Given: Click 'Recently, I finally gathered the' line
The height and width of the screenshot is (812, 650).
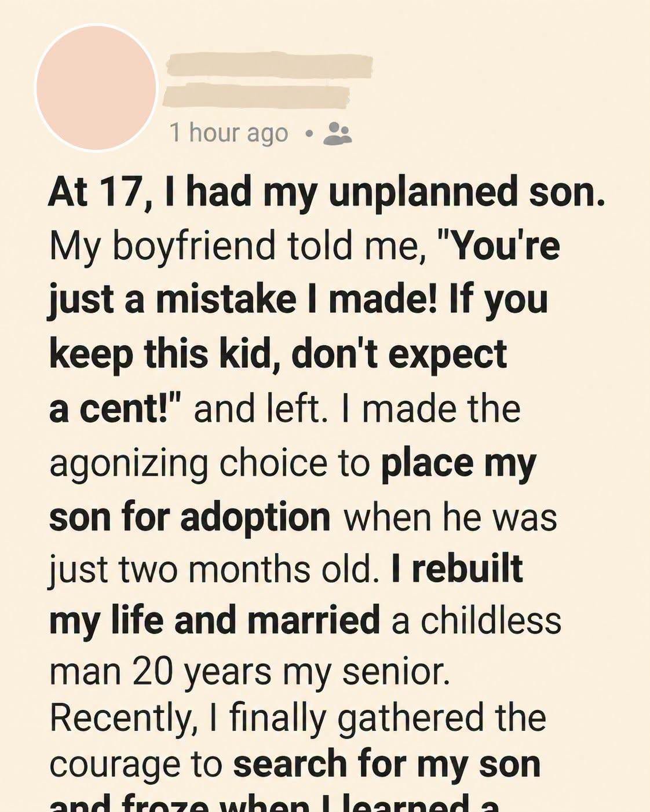Looking at the screenshot, I should (298, 719).
